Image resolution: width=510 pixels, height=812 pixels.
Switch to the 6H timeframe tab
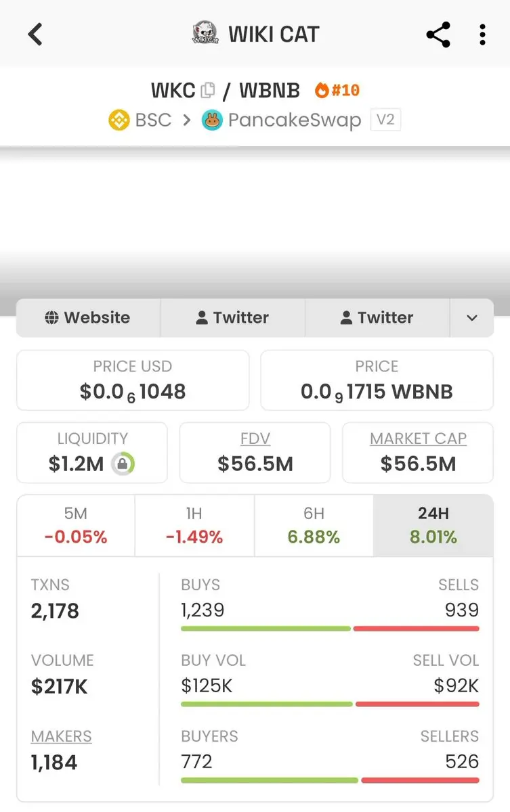point(314,526)
